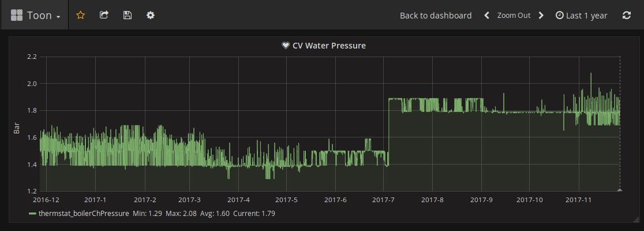Shift time range forward with right chevron
644x231 pixels.
(x=541, y=16)
